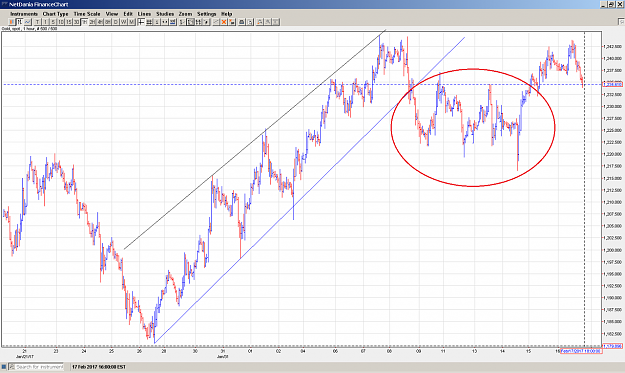
Task: Switch to 2H time scale
Action: tap(92, 22)
